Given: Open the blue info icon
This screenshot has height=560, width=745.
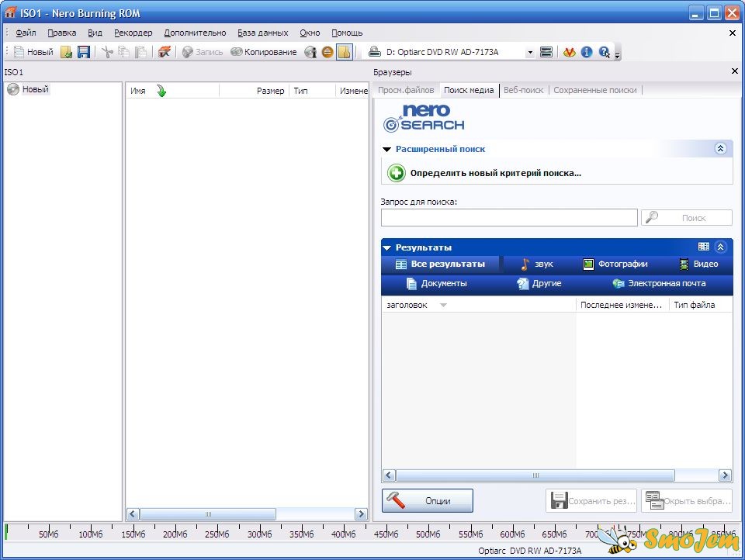Looking at the screenshot, I should tap(587, 52).
